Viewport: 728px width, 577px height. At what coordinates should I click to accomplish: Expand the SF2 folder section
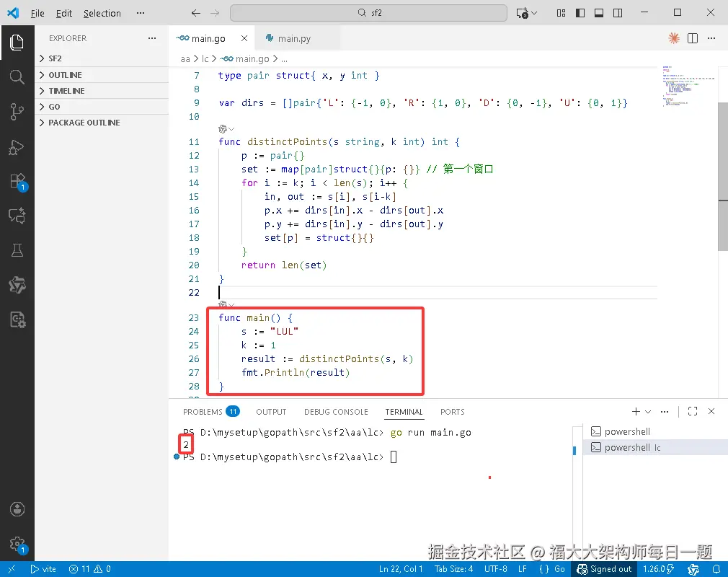tap(102, 58)
